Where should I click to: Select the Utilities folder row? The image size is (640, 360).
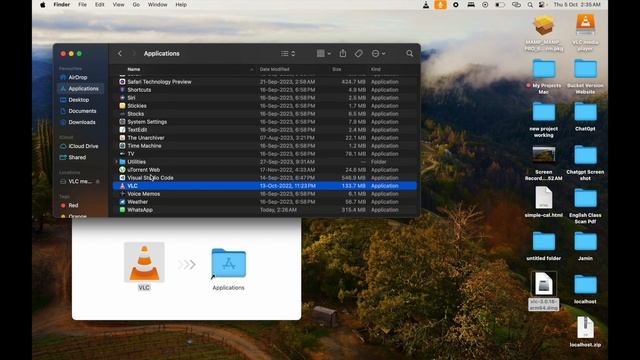coord(264,162)
